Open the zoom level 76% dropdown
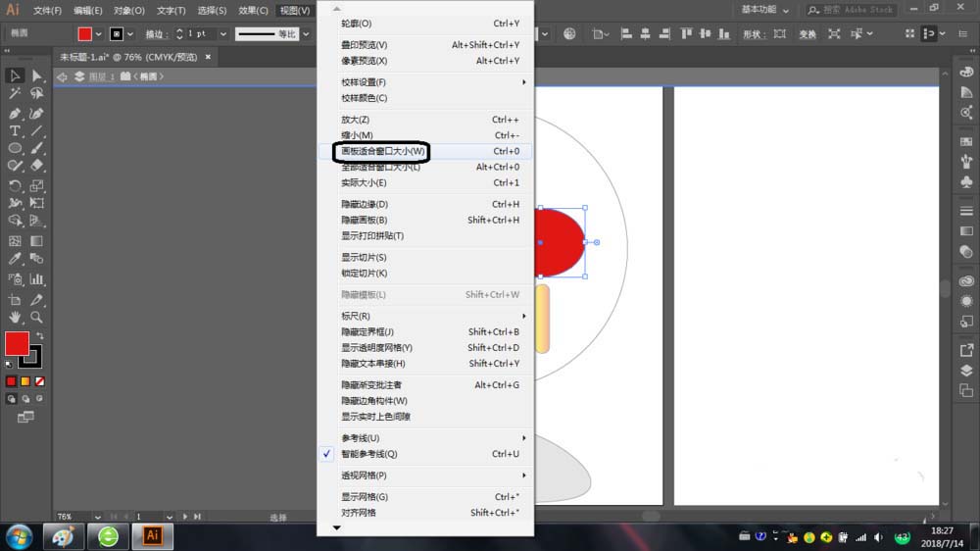The height and width of the screenshot is (551, 980). 95,516
